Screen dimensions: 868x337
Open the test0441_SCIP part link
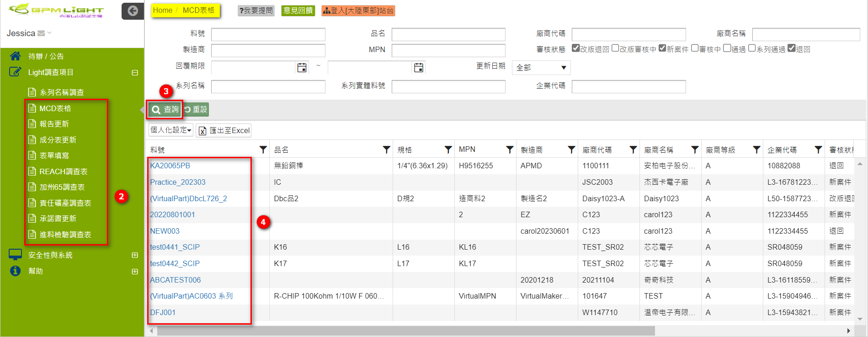pyautogui.click(x=175, y=247)
